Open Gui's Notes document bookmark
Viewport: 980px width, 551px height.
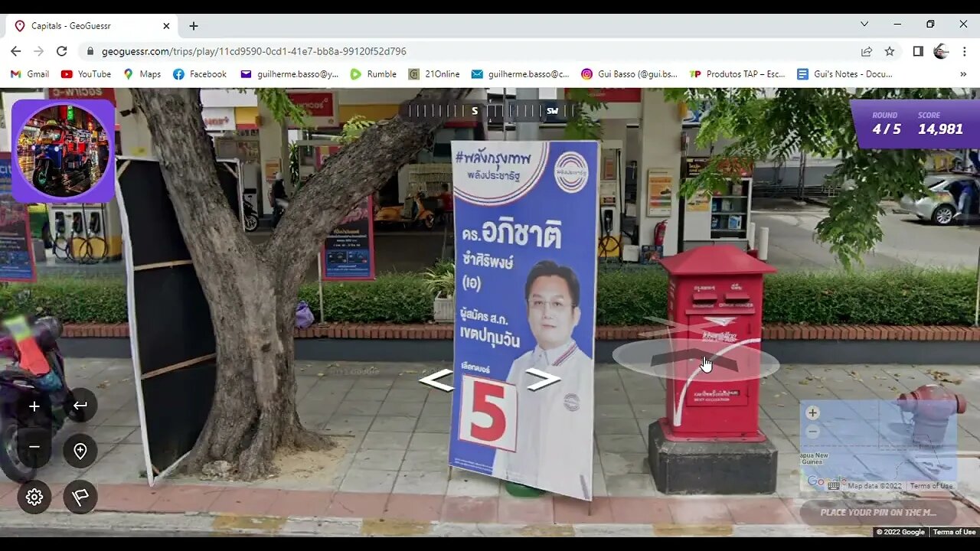click(844, 74)
